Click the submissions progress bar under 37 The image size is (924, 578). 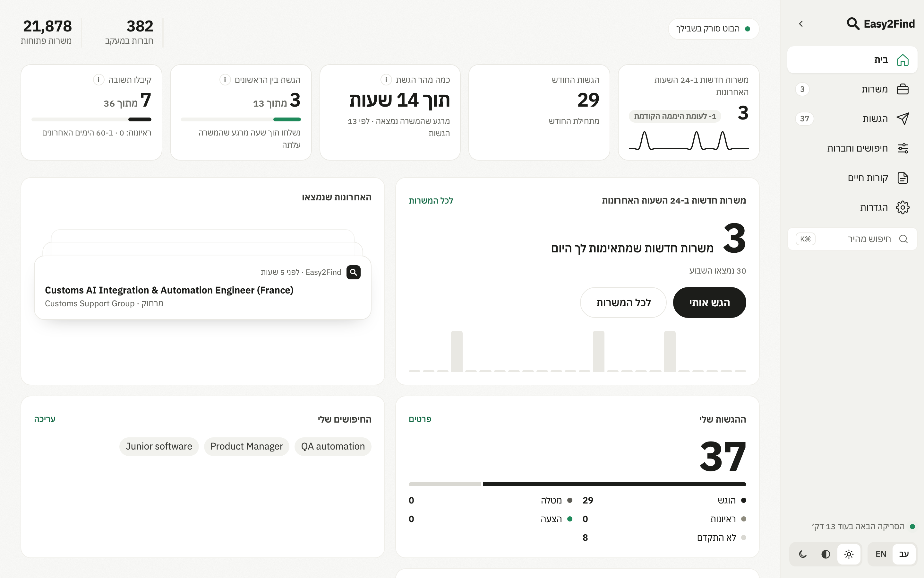(x=577, y=484)
